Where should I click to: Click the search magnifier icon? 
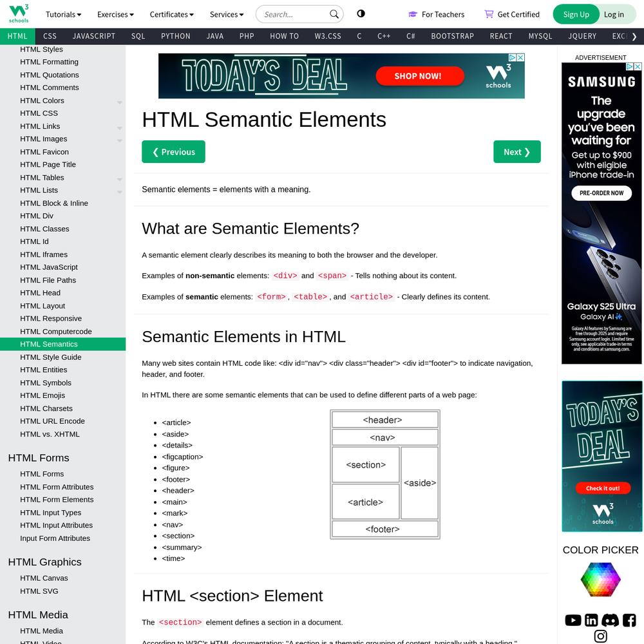tap(334, 14)
